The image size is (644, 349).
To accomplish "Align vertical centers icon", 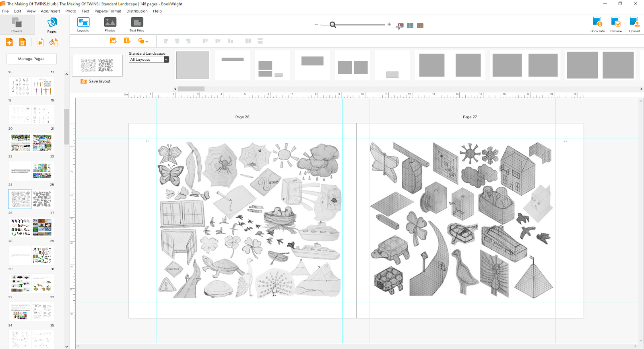I will coord(218,41).
